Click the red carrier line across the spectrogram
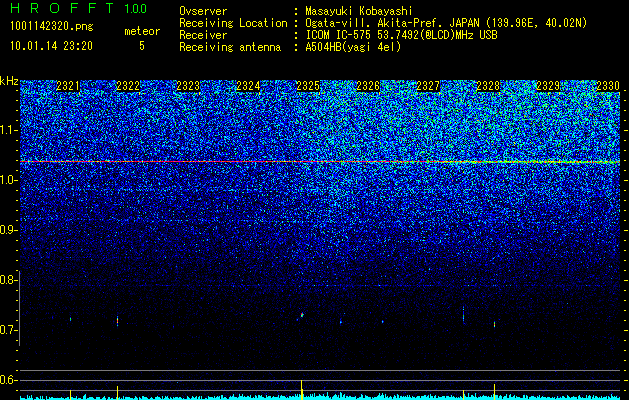629x400 pixels. click(x=320, y=162)
